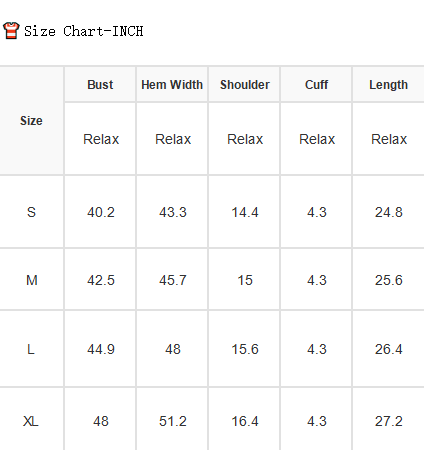
Task: Select shoulder value 15.6 in row L
Action: click(245, 349)
